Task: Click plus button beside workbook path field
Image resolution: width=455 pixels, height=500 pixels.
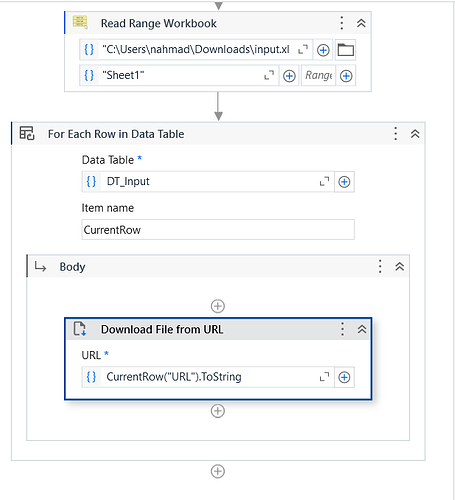Action: tap(323, 50)
